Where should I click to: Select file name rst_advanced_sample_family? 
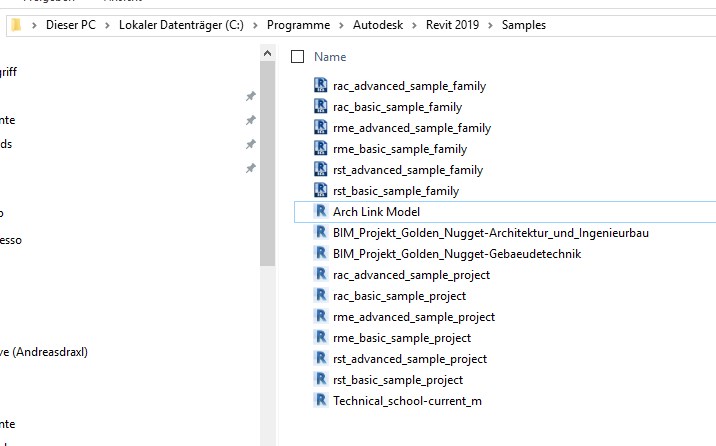(408, 170)
